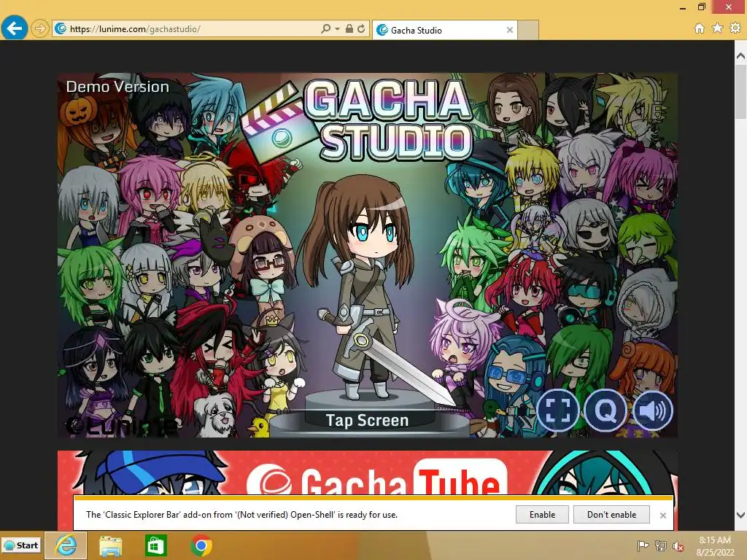Close the Gacha Studio tab
This screenshot has width=747, height=560.
(510, 30)
